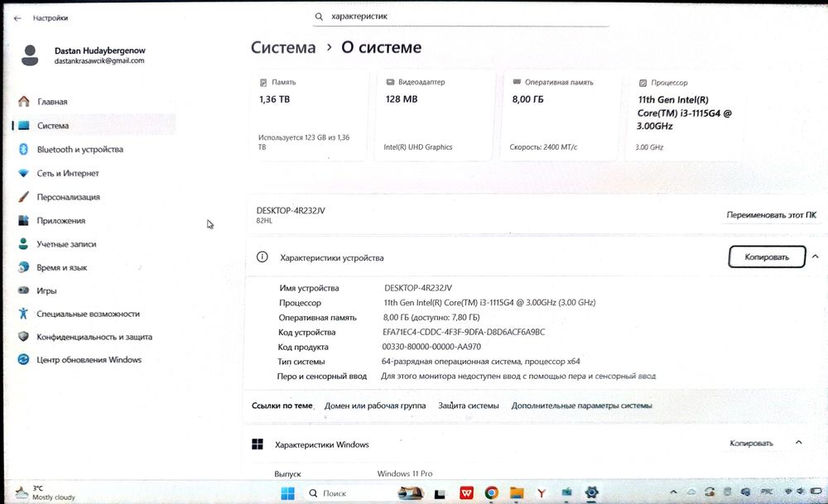Click the Settings search field
Screen dimensions: 828x504
(x=460, y=17)
